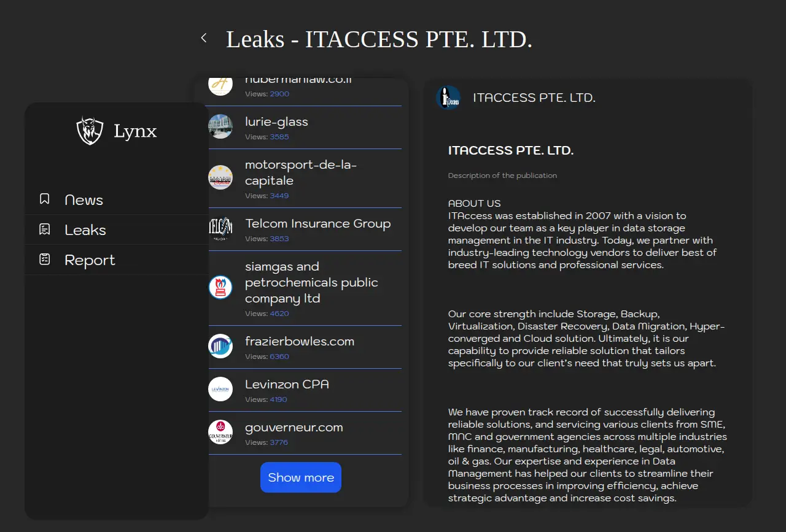Click the frazierbowles.com round logo
Image resolution: width=786 pixels, height=532 pixels.
pyautogui.click(x=220, y=346)
